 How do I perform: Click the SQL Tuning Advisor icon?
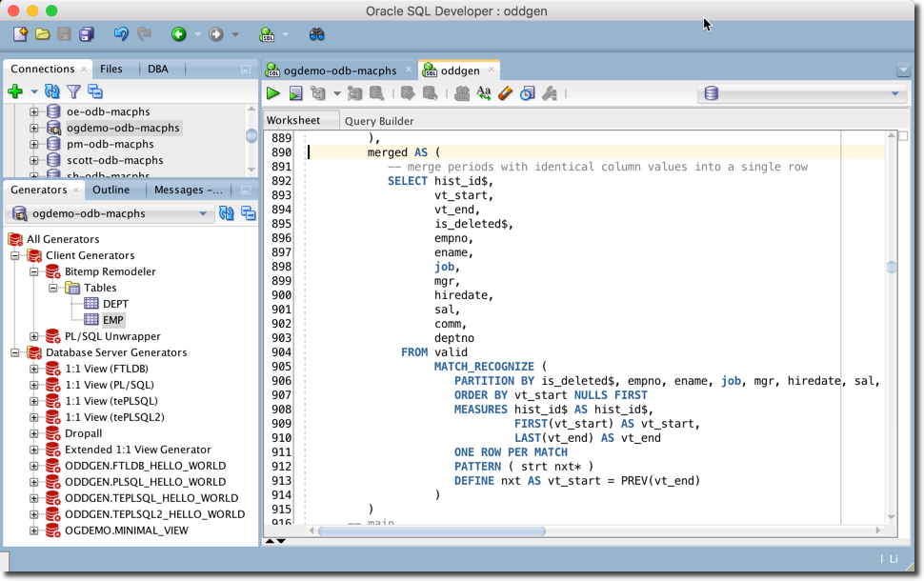(376, 93)
